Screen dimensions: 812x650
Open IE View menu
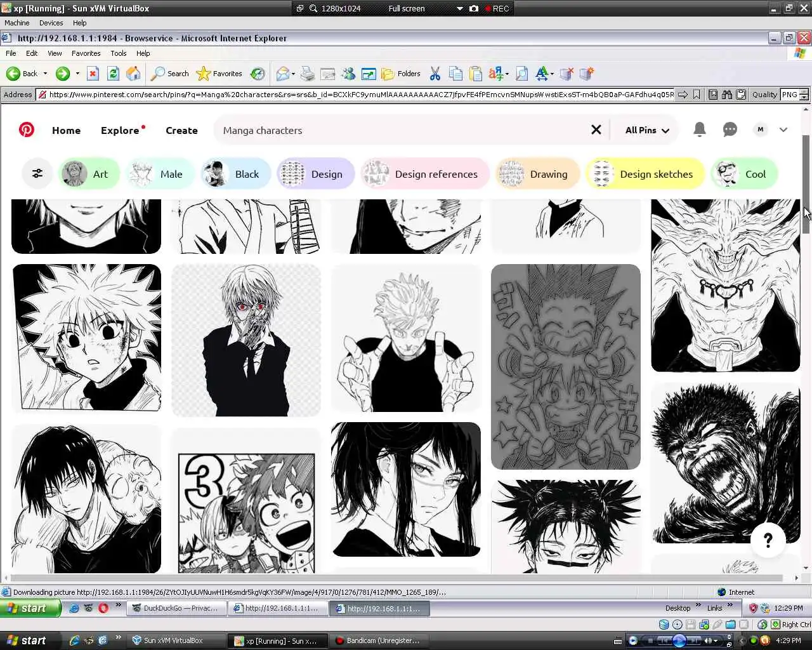pyautogui.click(x=55, y=53)
